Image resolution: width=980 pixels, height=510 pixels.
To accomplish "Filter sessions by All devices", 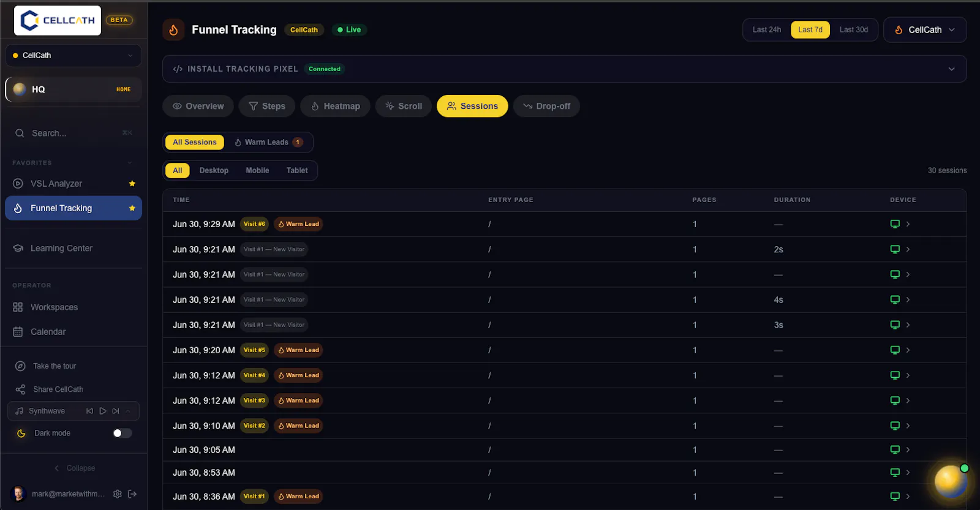I will click(178, 171).
